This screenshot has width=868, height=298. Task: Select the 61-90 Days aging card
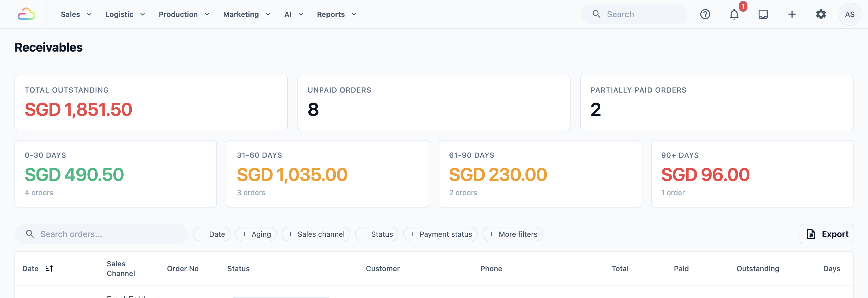[540, 174]
